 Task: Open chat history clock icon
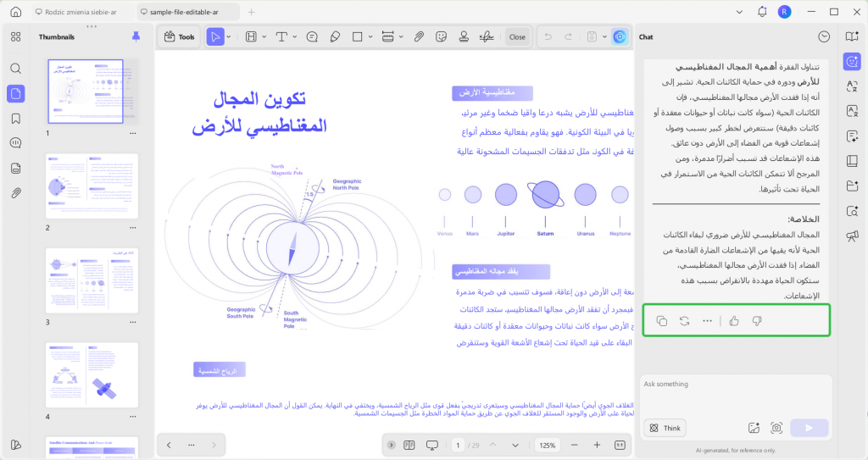(824, 37)
